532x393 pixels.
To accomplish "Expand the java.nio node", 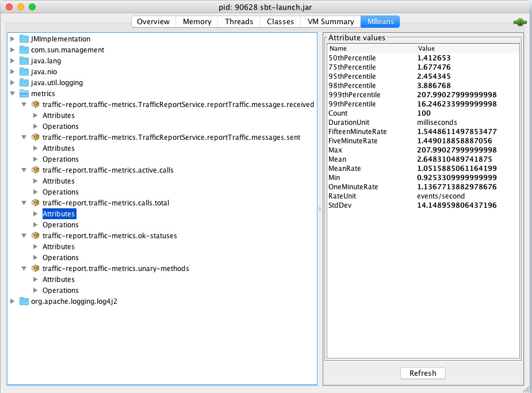I will [x=13, y=71].
